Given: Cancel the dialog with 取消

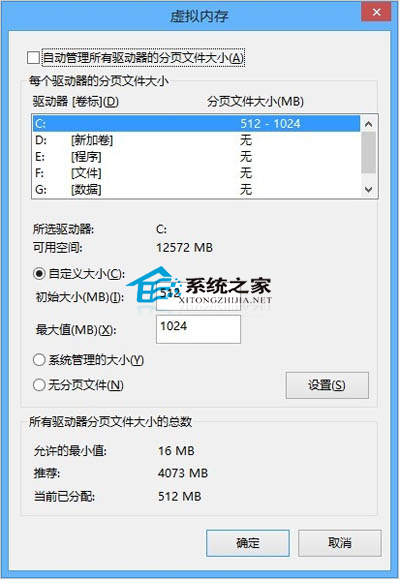Looking at the screenshot, I should point(340,543).
